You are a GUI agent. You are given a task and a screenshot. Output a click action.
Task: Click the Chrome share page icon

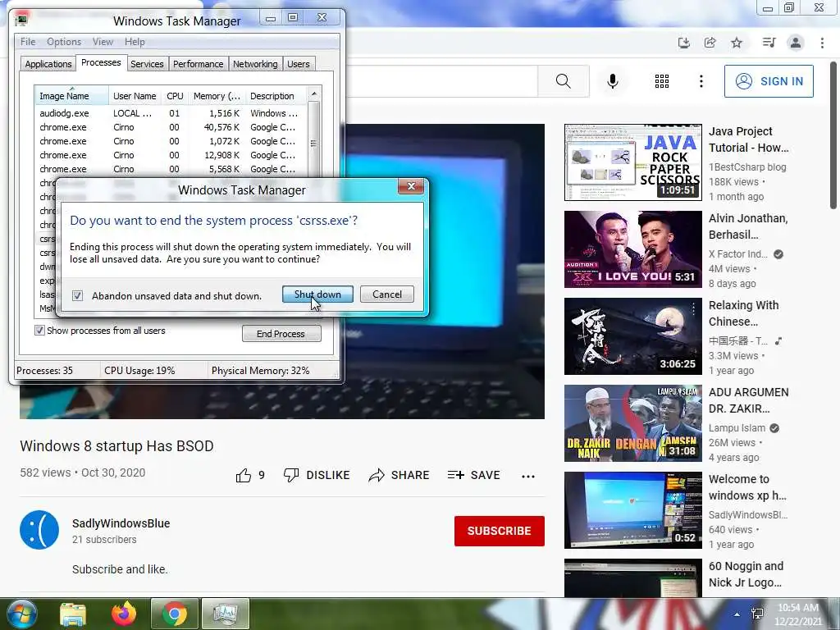710,43
